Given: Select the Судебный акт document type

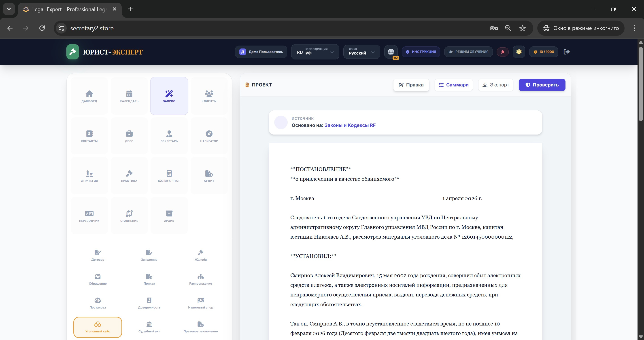Looking at the screenshot, I should click(149, 327).
